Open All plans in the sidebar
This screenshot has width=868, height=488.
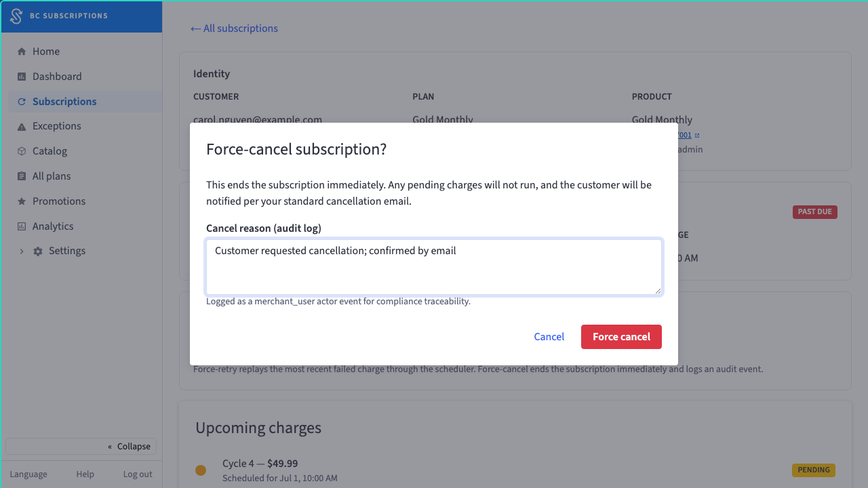tap(85, 176)
